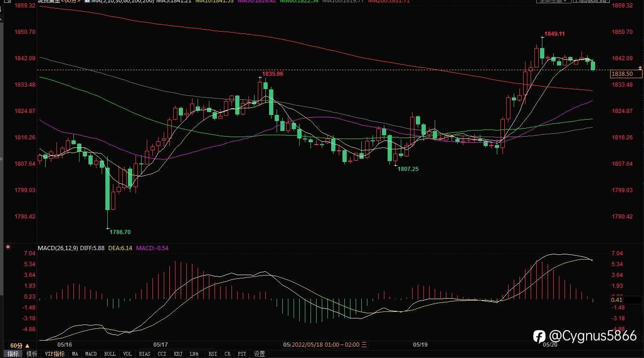
Task: Click the 05/16 date label
Action: (64, 345)
